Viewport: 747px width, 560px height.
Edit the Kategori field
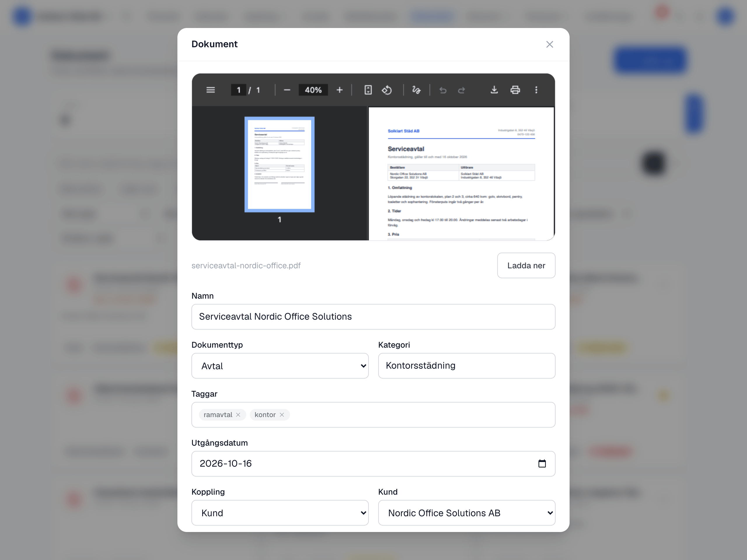point(466,365)
